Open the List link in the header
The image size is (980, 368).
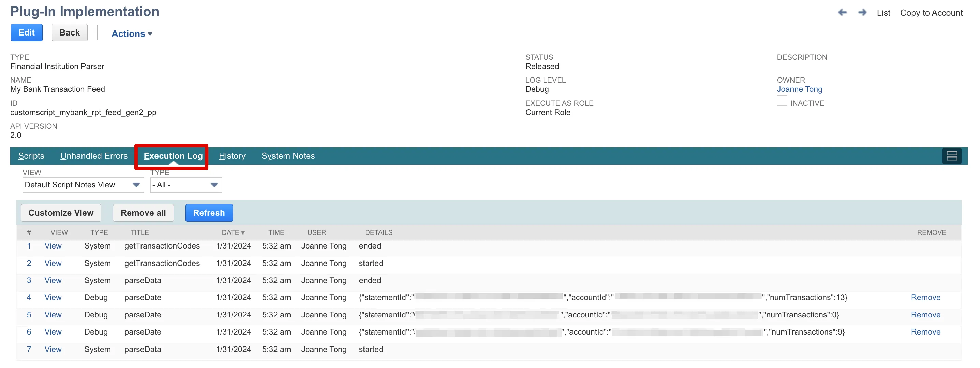[884, 13]
